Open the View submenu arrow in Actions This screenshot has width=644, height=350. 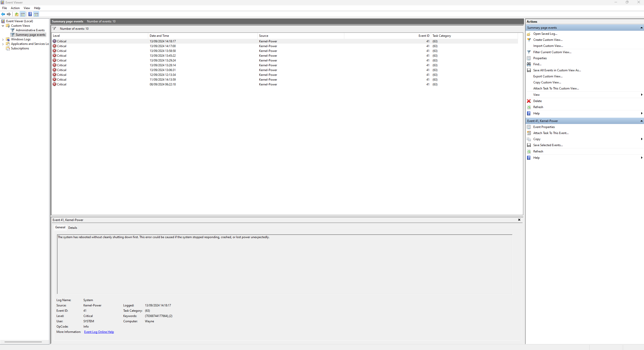pyautogui.click(x=641, y=95)
